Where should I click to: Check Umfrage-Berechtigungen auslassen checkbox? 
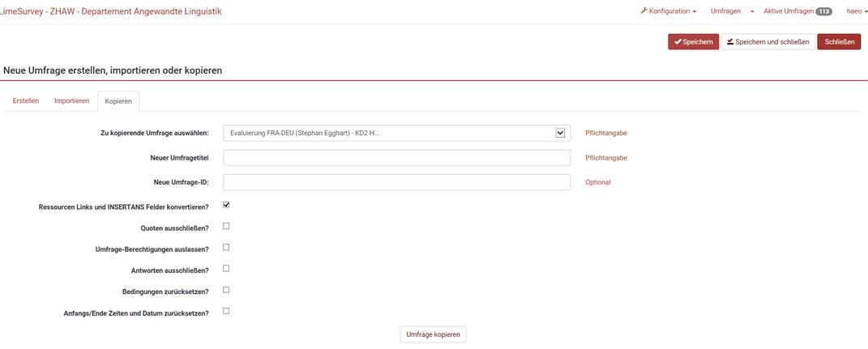click(226, 247)
